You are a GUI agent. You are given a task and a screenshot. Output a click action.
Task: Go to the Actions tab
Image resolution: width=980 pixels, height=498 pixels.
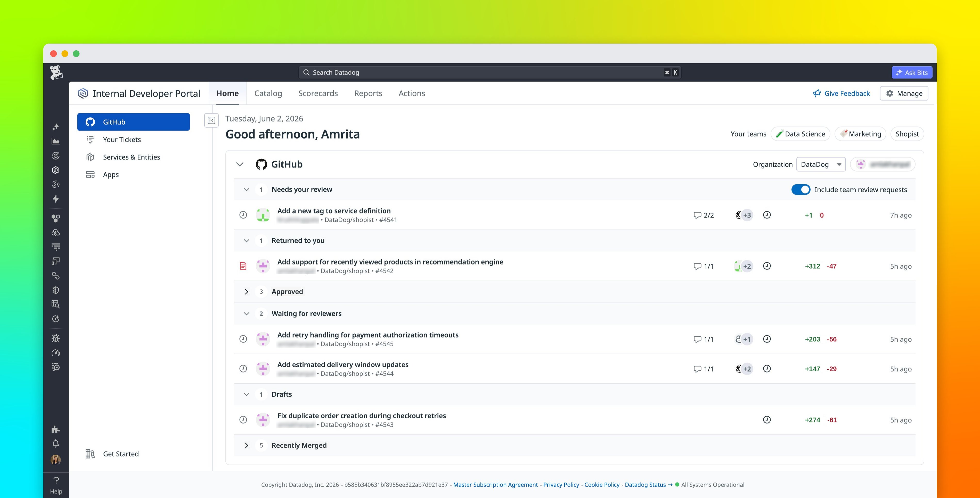click(x=412, y=93)
